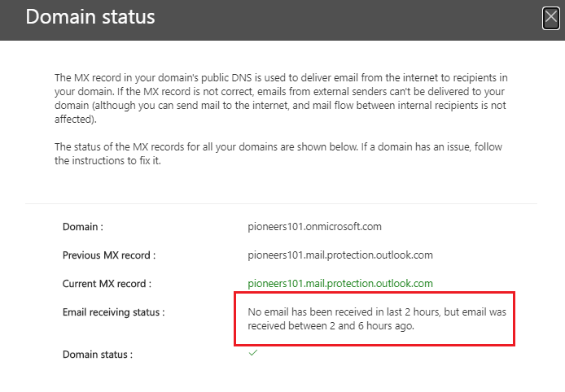Click the 'follow the instructions' paragraph

click(278, 154)
